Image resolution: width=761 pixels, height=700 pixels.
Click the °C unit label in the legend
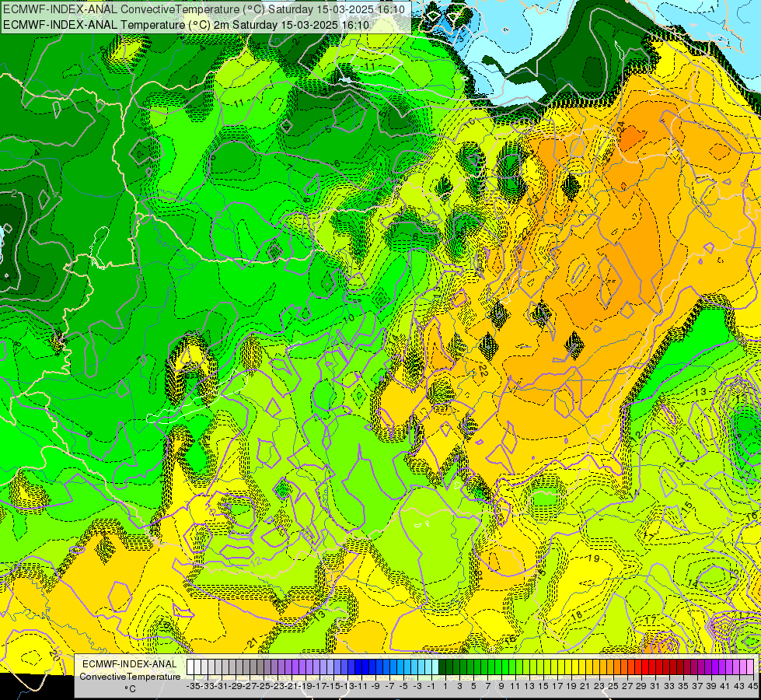click(130, 689)
